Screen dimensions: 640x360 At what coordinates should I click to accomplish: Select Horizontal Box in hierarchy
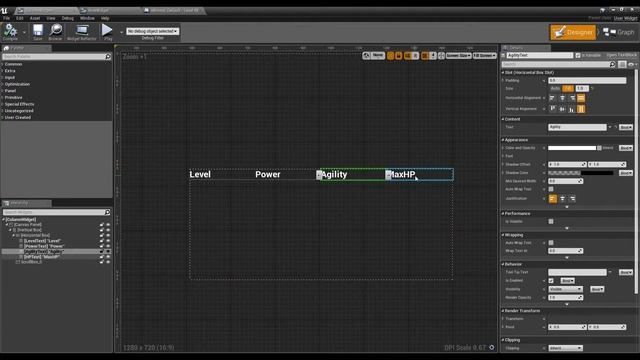click(x=35, y=236)
